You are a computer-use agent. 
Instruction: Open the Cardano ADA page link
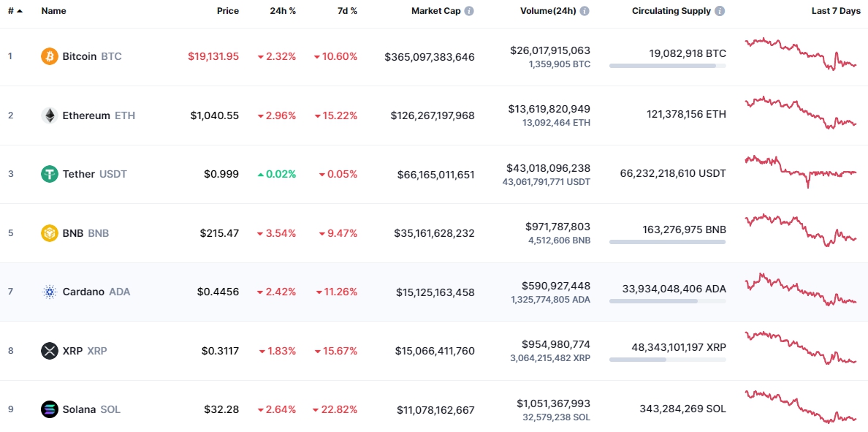point(96,292)
